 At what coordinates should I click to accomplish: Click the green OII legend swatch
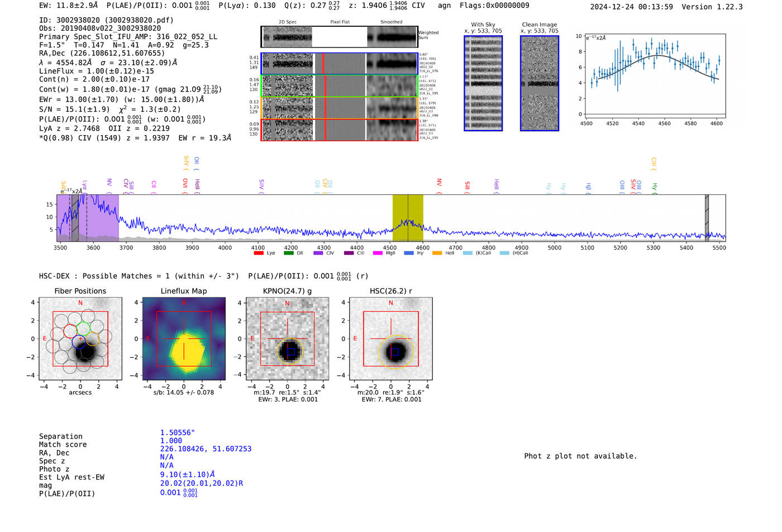coord(288,253)
